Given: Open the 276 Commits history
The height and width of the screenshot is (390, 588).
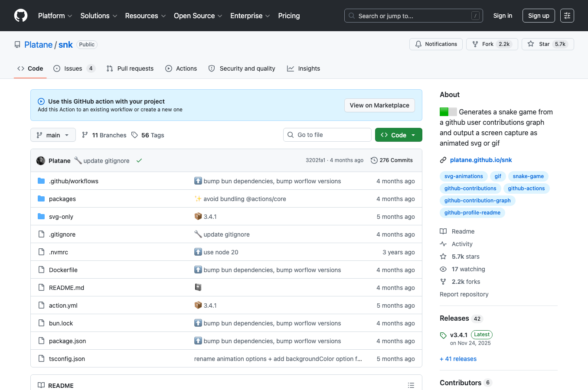Looking at the screenshot, I should [x=392, y=160].
